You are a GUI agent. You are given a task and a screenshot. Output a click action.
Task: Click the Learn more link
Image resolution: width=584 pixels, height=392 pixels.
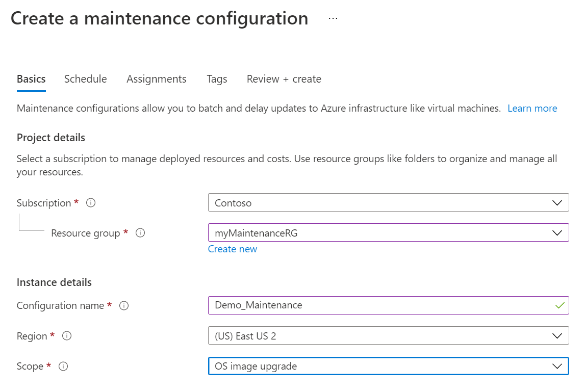[x=532, y=108]
